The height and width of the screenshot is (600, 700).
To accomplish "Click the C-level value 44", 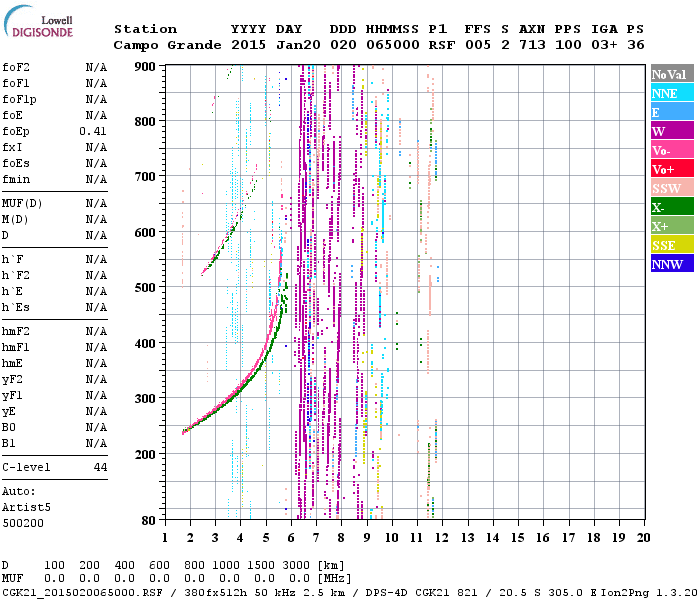I will pos(100,467).
